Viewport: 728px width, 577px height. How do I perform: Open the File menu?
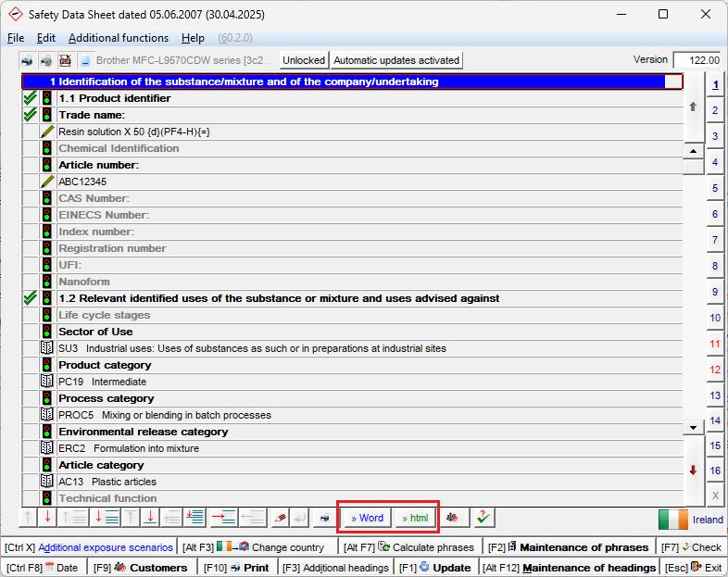point(16,38)
